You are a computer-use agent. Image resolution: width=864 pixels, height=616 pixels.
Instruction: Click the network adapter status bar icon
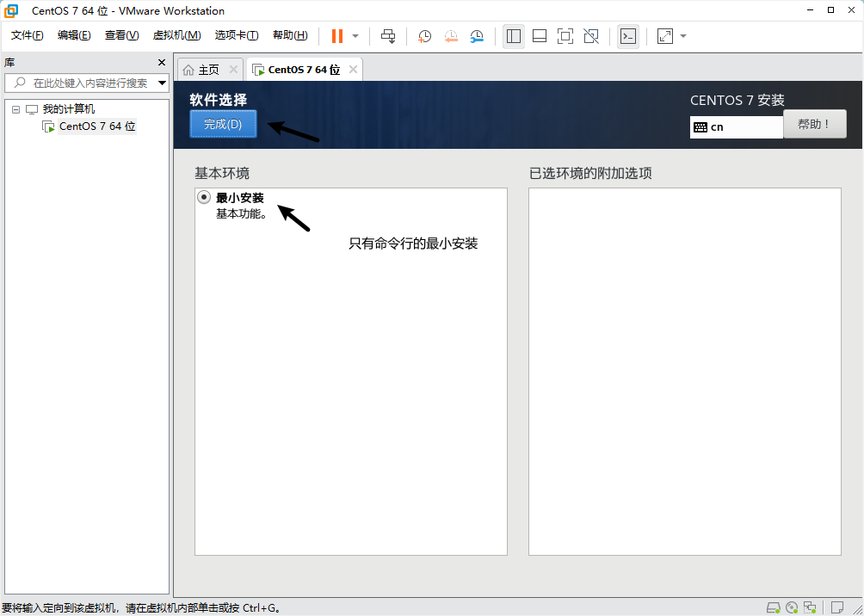click(810, 607)
